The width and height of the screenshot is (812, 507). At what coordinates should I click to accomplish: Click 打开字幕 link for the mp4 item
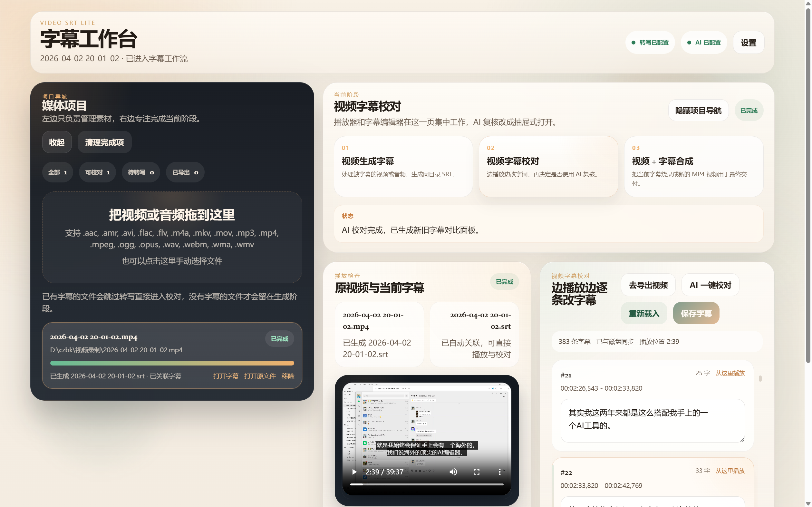[226, 376]
